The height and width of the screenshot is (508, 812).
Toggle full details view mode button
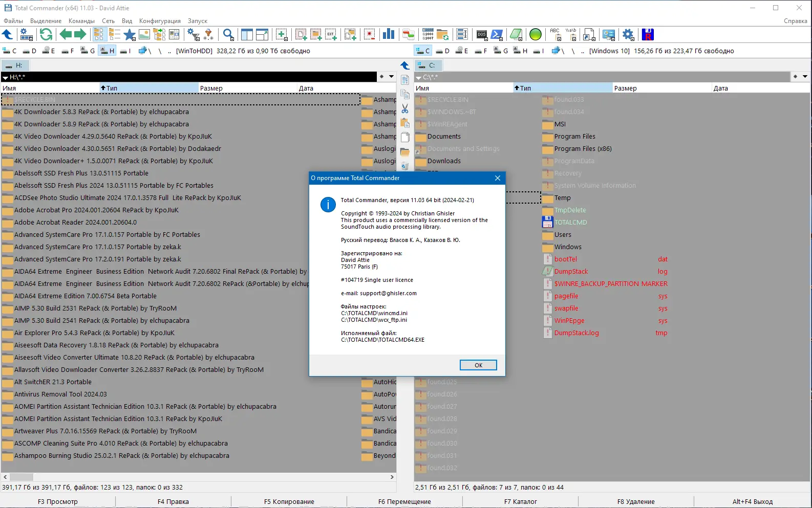coord(114,35)
